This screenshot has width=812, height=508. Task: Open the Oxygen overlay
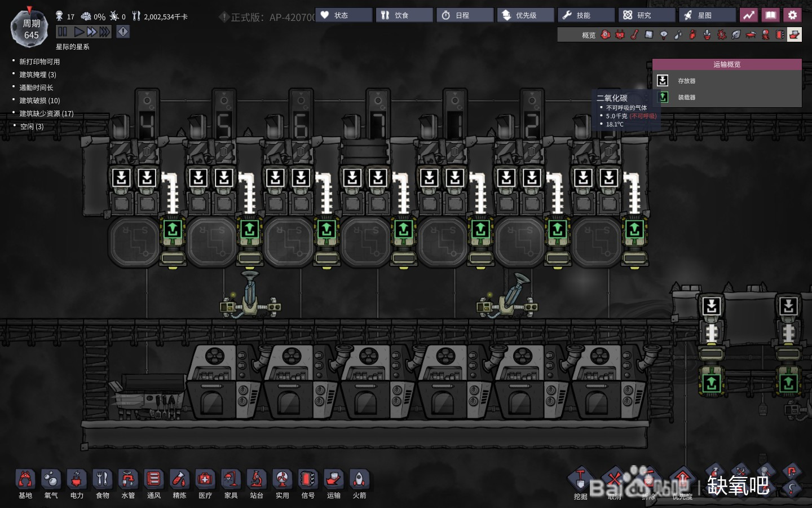coord(606,35)
